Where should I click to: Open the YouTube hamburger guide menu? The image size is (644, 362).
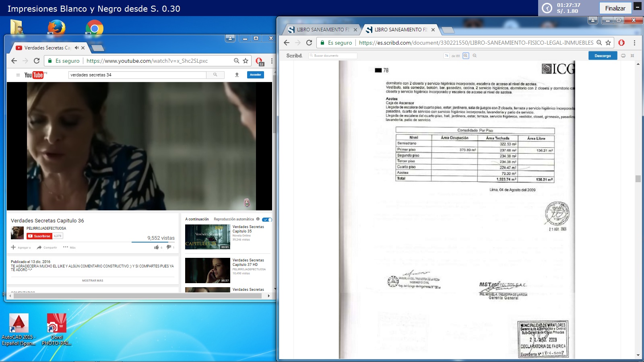tap(18, 75)
